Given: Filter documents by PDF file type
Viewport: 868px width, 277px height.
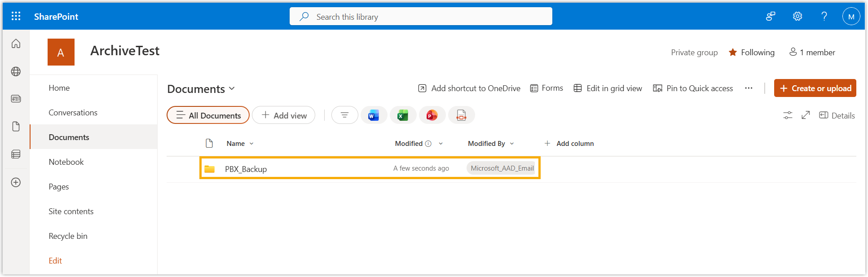Looking at the screenshot, I should coord(461,115).
